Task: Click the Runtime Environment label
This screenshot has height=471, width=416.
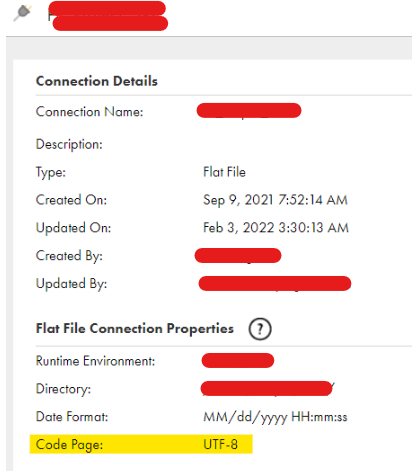Action: pos(95,361)
